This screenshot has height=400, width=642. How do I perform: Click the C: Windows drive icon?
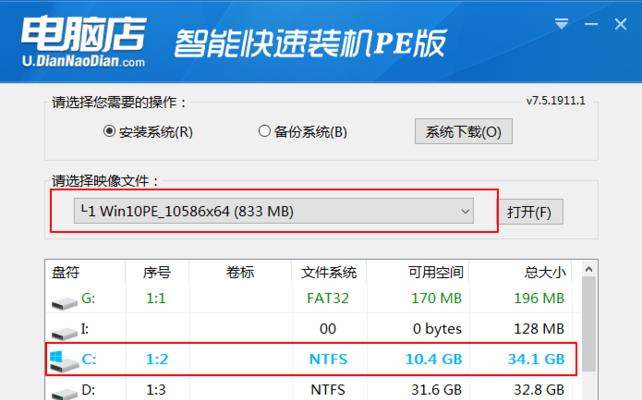tap(63, 361)
